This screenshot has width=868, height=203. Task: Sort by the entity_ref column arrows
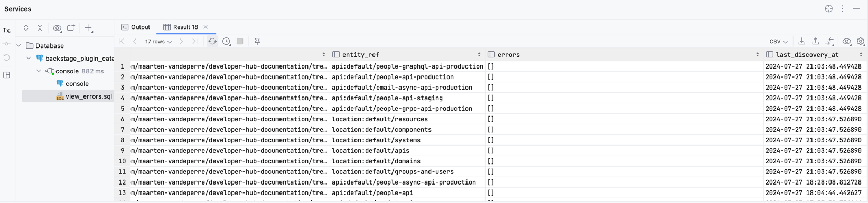coord(479,55)
